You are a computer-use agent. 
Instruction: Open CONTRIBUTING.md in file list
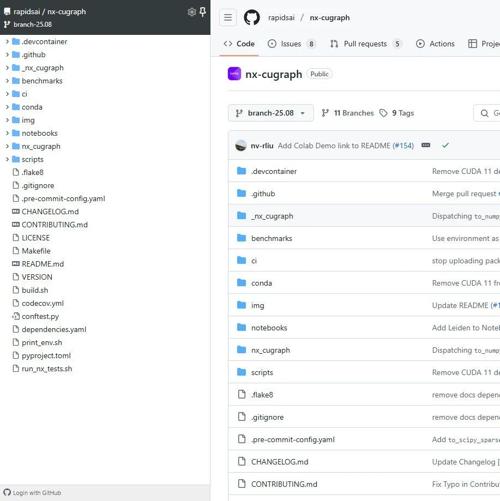(x=284, y=484)
